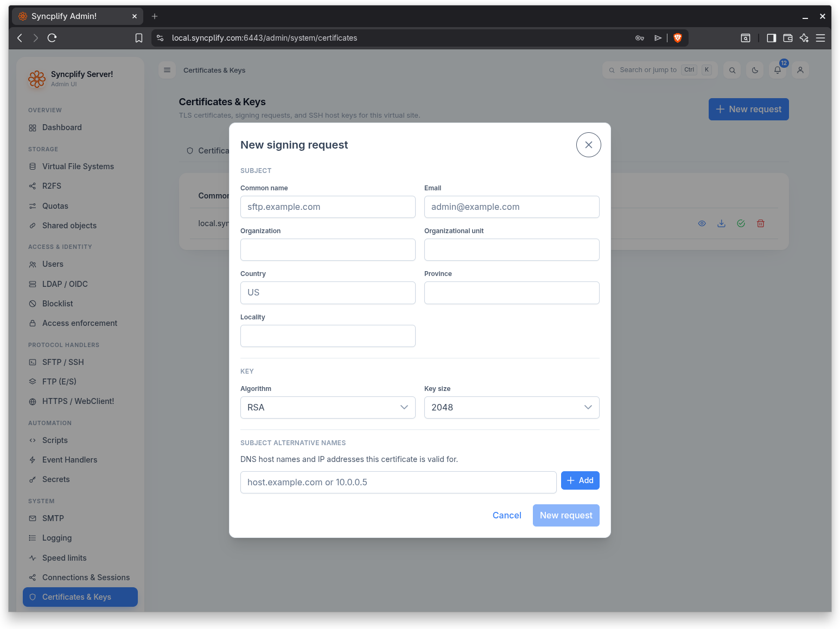Open notifications bell with 12 badge
Screen dimensions: 840x629
click(778, 70)
